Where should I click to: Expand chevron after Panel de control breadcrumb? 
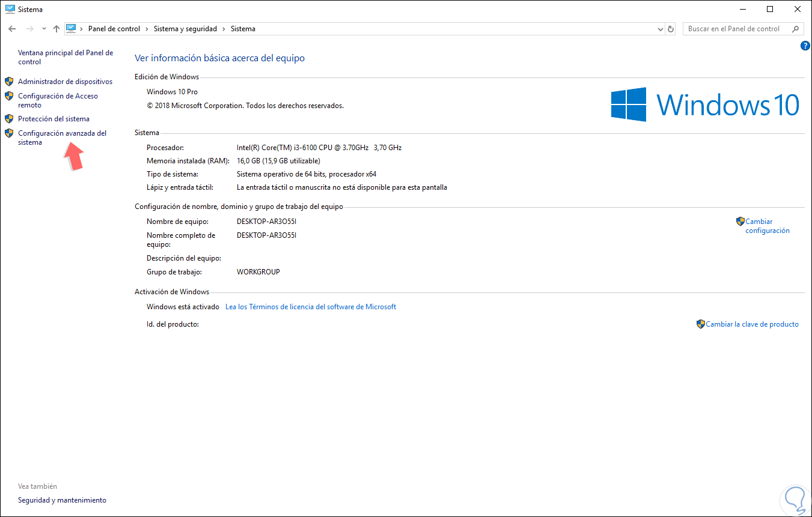tap(147, 29)
